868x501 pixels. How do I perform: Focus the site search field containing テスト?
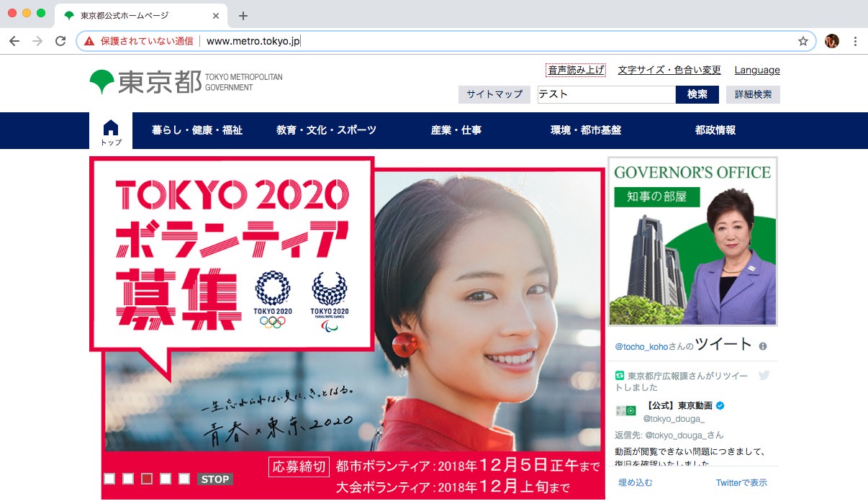click(607, 94)
